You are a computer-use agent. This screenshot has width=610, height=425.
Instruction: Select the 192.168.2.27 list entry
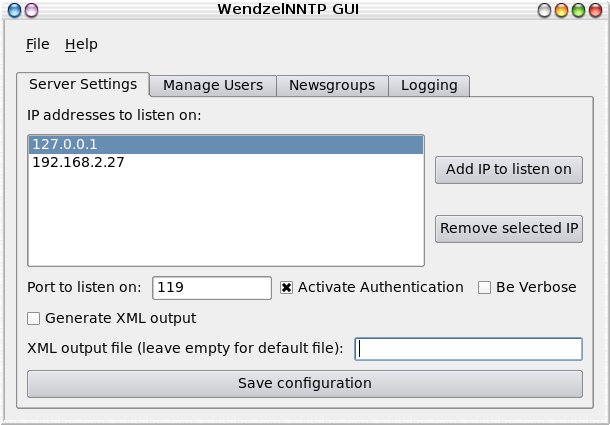[x=226, y=162]
